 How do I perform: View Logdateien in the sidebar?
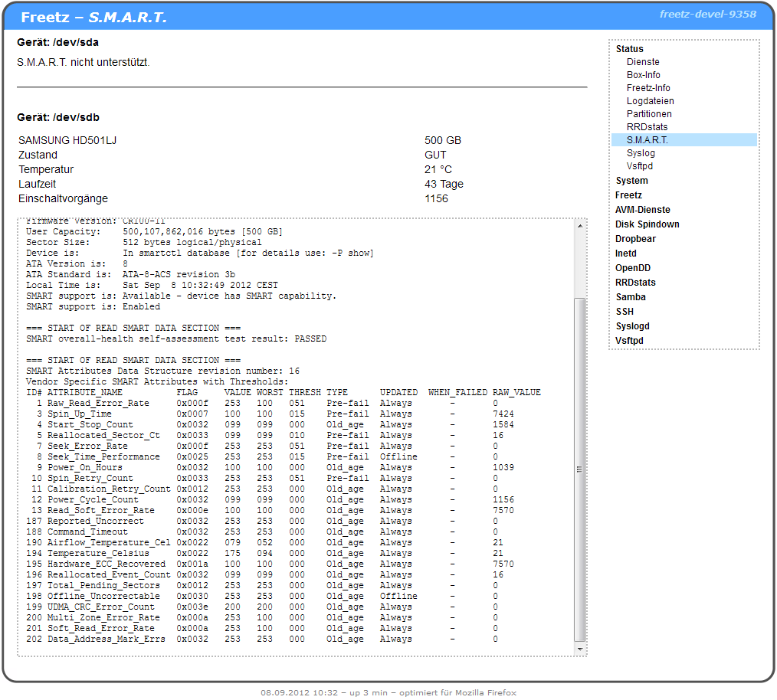(x=650, y=101)
